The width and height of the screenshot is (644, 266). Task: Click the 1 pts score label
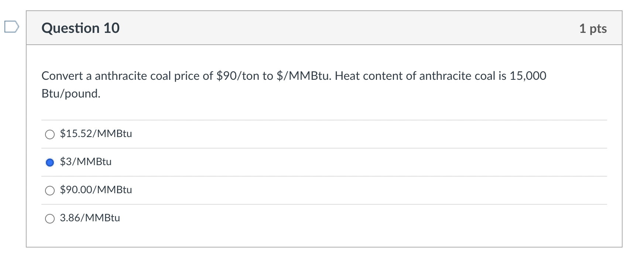(593, 28)
